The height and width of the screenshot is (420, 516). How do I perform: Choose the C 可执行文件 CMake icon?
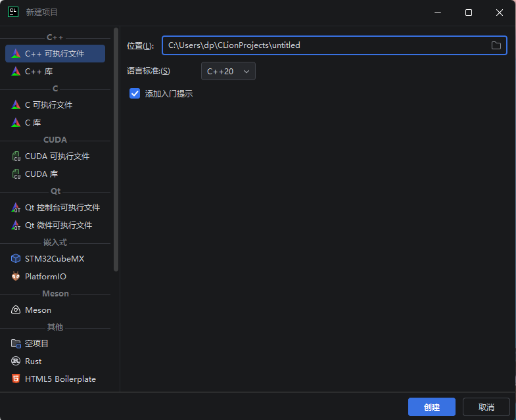16,105
